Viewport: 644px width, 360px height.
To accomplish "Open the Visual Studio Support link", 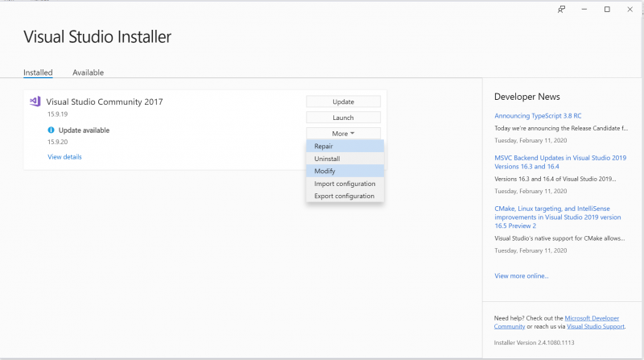I will (x=596, y=326).
